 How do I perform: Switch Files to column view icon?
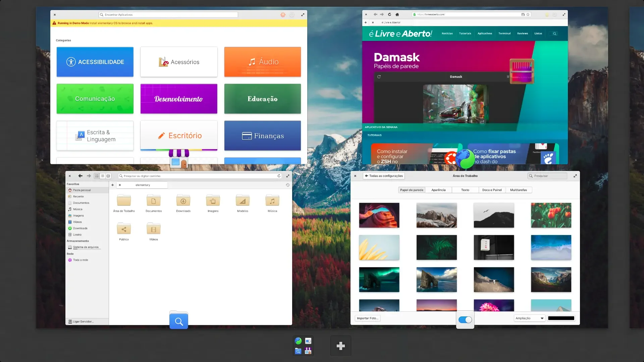(108, 176)
